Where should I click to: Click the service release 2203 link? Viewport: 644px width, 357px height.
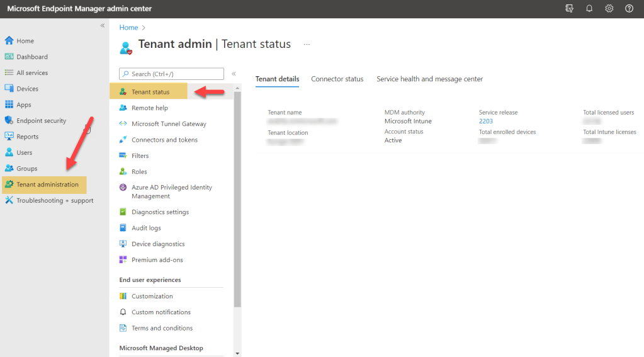[x=485, y=121]
